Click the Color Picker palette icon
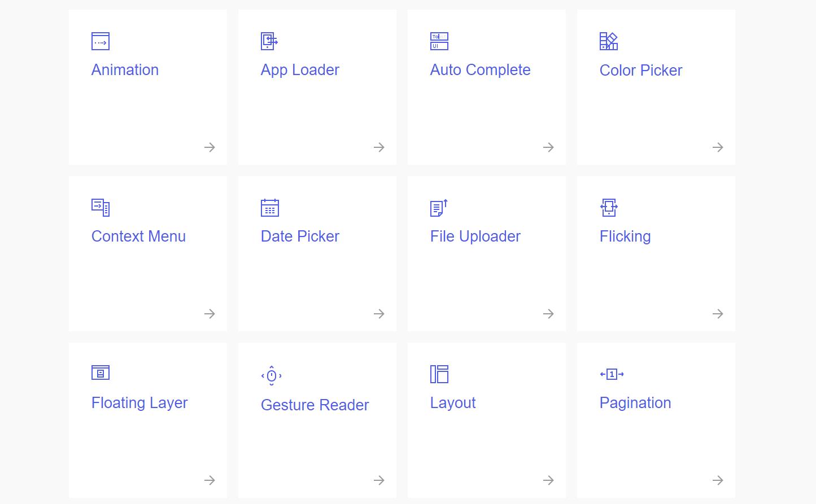Screen dimensions: 816x504 click(609, 41)
